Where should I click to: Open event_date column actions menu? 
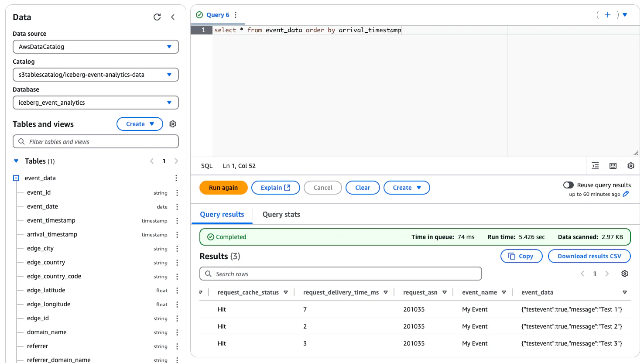pyautogui.click(x=177, y=207)
